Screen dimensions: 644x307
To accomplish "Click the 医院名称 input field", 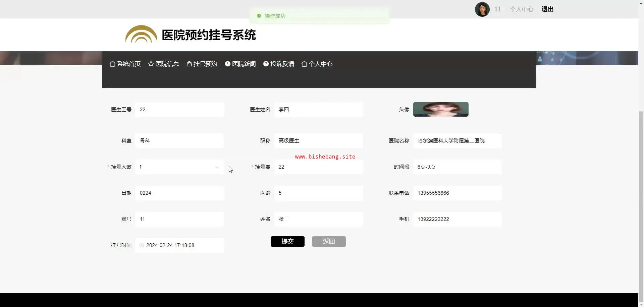I will 458,141.
